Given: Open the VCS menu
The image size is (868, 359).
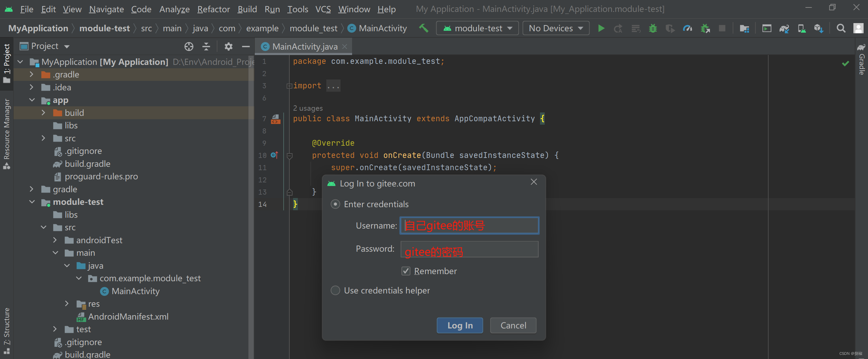Looking at the screenshot, I should click(x=323, y=9).
